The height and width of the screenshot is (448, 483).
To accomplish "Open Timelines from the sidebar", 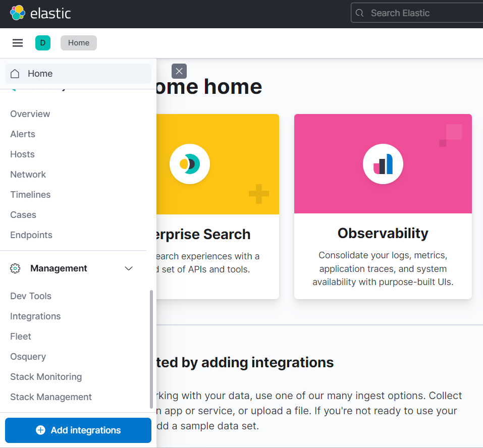I will [x=30, y=195].
